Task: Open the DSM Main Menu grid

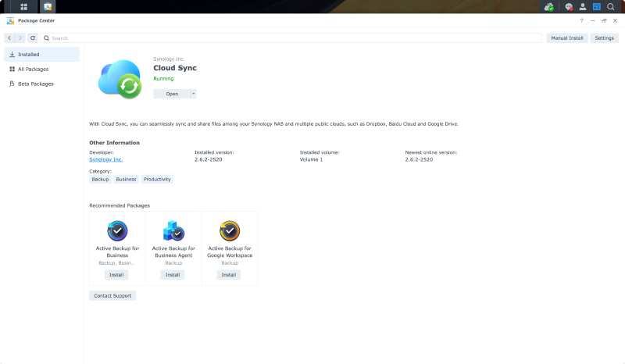Action: click(23, 6)
